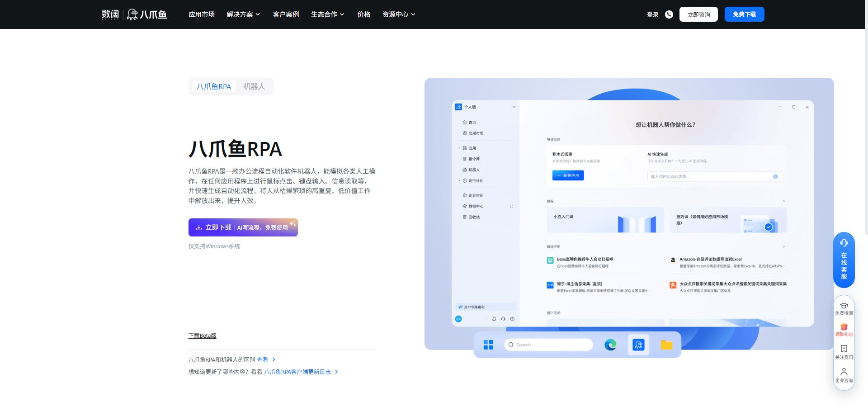This screenshot has width=868, height=411.
Task: Click 立即下载 AI写流程 download button
Action: [243, 227]
